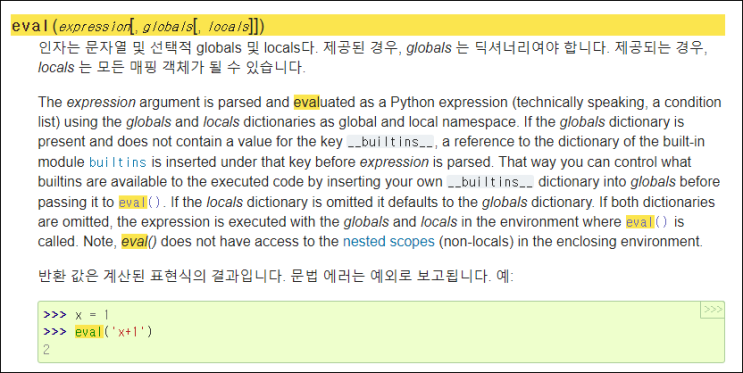
Task: Click the __builtins__ literal before "dictionary into"
Action: click(x=490, y=182)
